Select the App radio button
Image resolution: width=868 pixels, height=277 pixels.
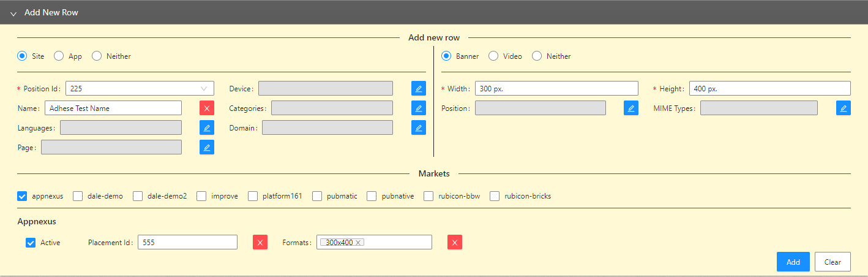point(59,56)
